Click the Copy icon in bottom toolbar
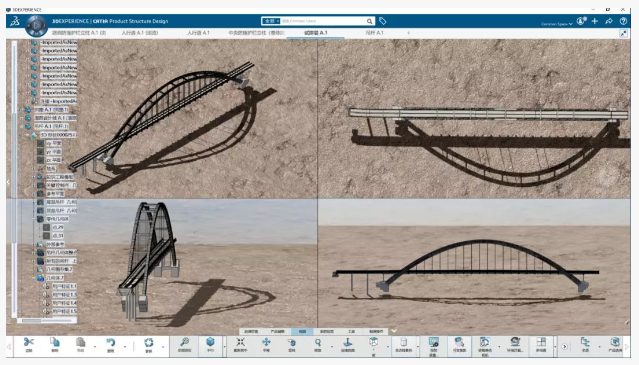Screen dimensions: 639x365 [55, 342]
